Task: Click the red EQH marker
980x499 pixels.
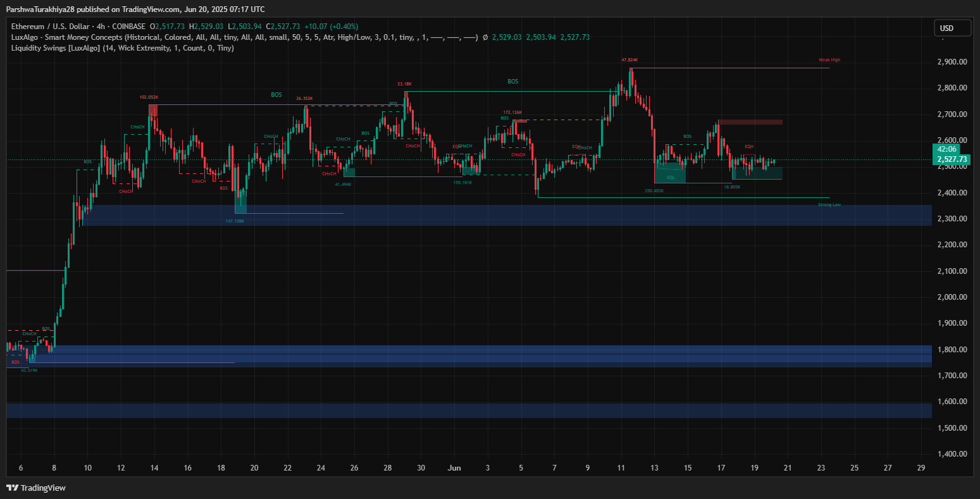Action: point(748,147)
